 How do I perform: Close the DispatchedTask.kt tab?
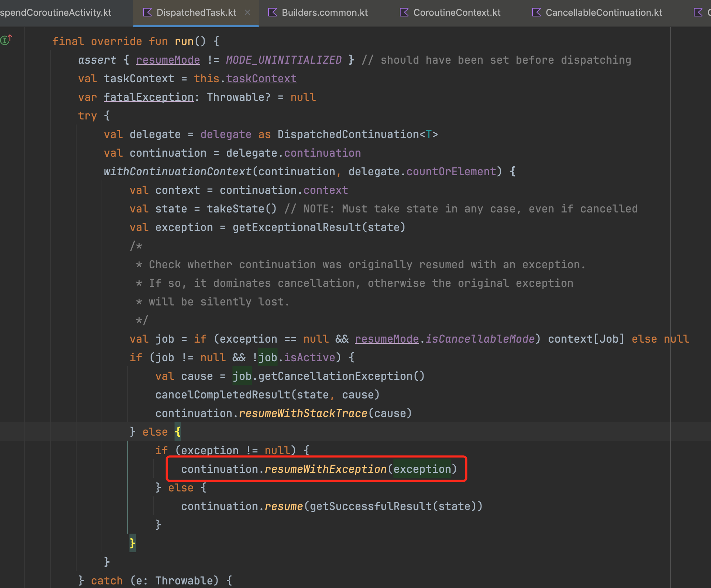247,13
